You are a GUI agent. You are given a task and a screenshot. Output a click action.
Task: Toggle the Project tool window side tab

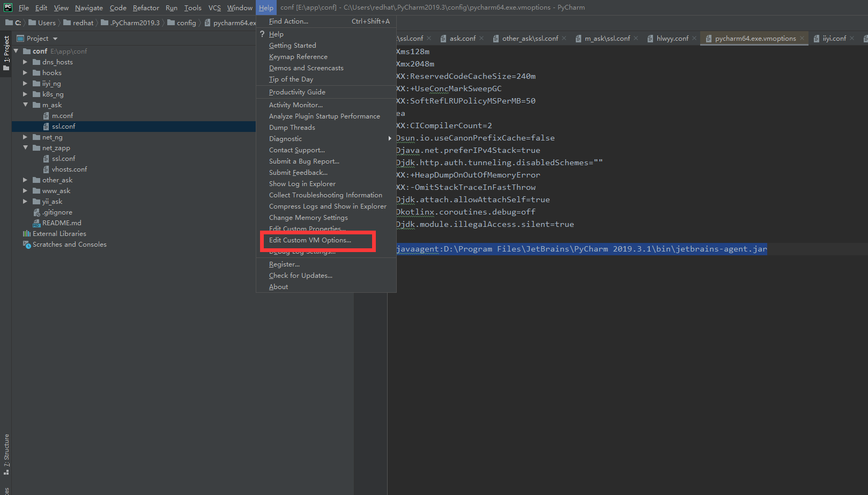click(6, 53)
